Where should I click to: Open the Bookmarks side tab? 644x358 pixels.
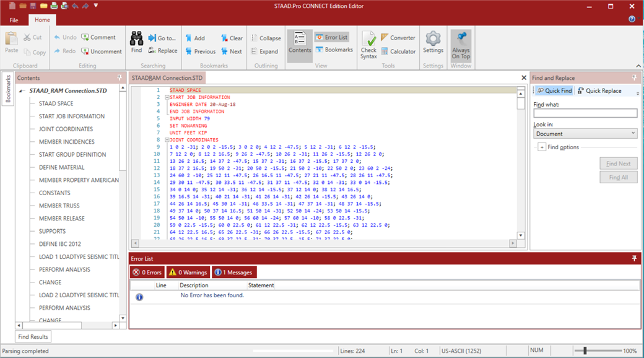8,89
